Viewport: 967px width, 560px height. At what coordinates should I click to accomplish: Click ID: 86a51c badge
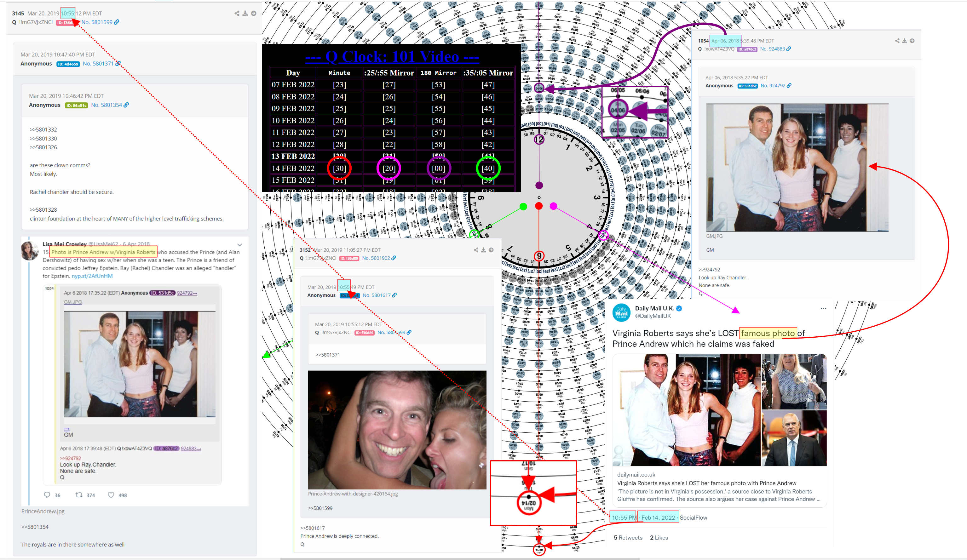click(x=76, y=106)
